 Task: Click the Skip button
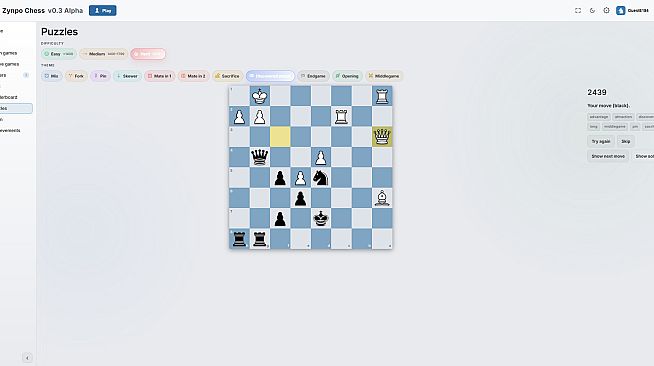(x=626, y=141)
